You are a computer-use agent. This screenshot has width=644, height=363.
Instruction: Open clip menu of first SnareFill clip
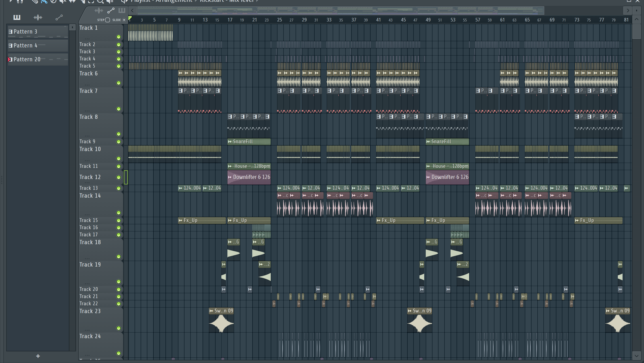[230, 142]
